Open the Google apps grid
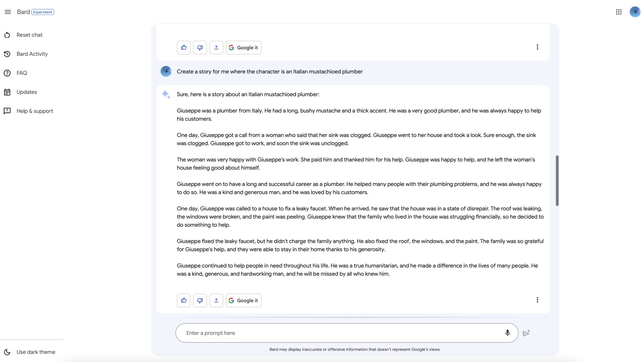This screenshot has height=362, width=644. tap(619, 12)
